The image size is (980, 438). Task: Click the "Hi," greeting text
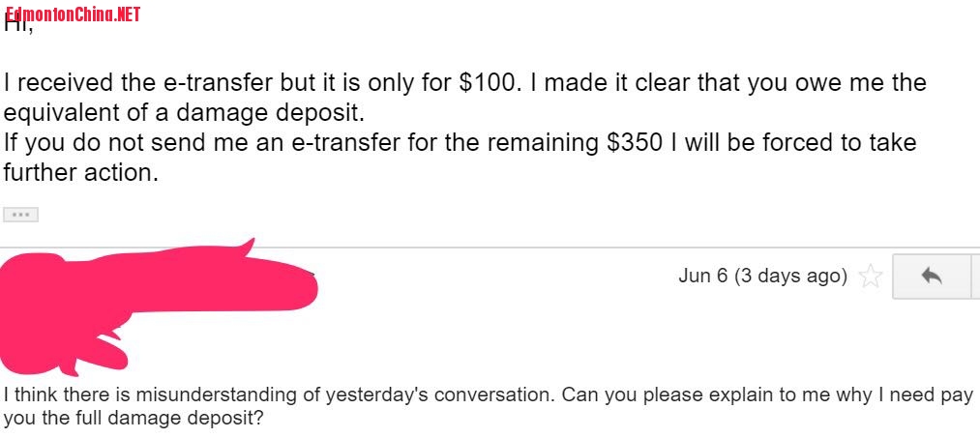(x=19, y=26)
